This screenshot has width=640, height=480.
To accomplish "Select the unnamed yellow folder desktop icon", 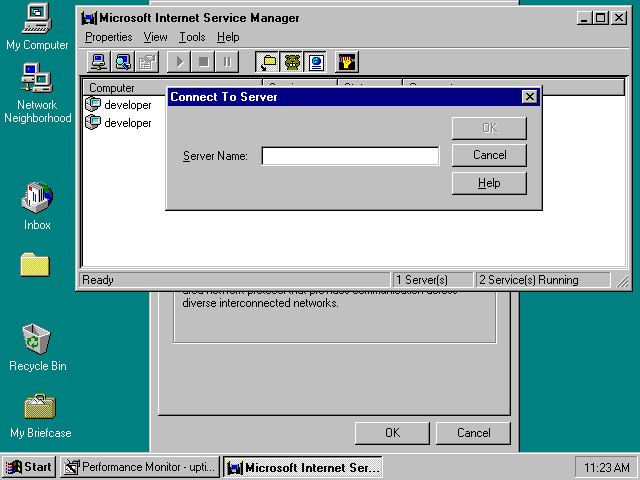I will tap(35, 265).
